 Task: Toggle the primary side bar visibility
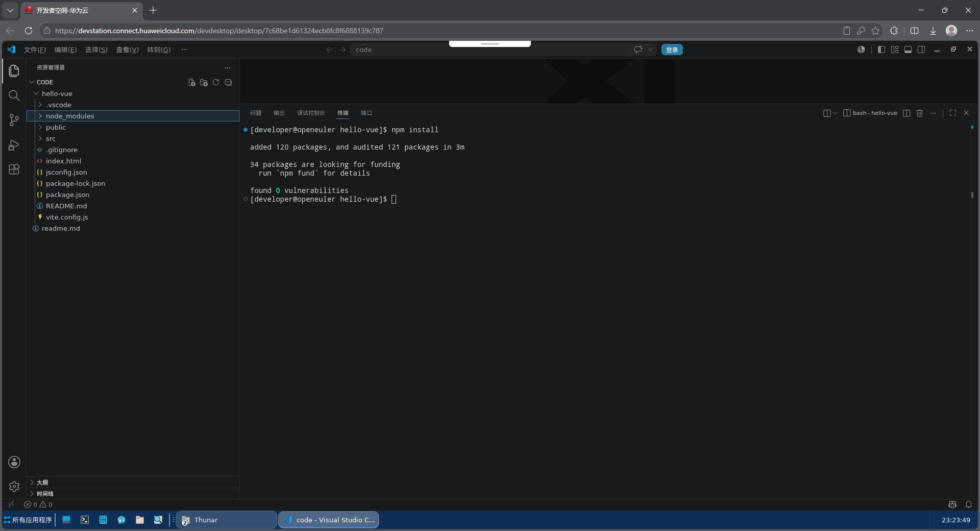click(881, 50)
